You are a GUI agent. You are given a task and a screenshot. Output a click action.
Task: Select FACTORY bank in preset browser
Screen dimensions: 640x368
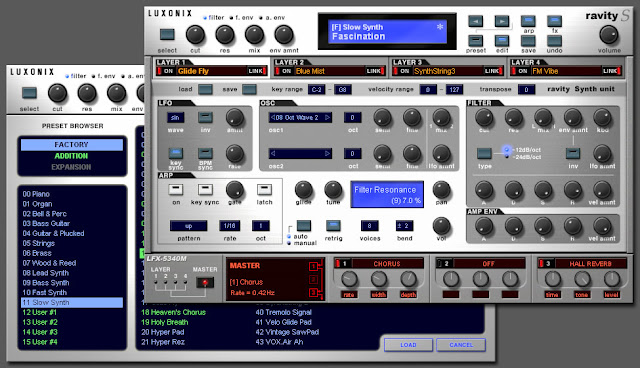[72, 145]
